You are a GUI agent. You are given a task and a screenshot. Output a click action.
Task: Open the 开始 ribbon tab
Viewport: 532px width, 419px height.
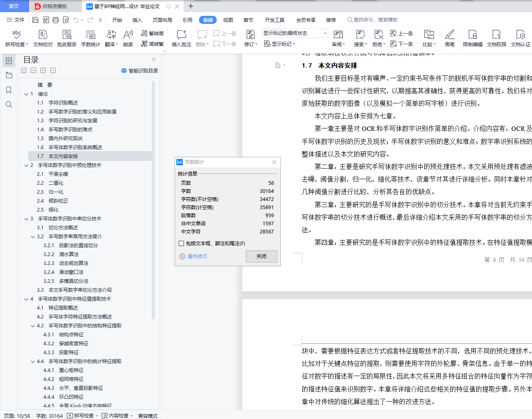pyautogui.click(x=117, y=20)
